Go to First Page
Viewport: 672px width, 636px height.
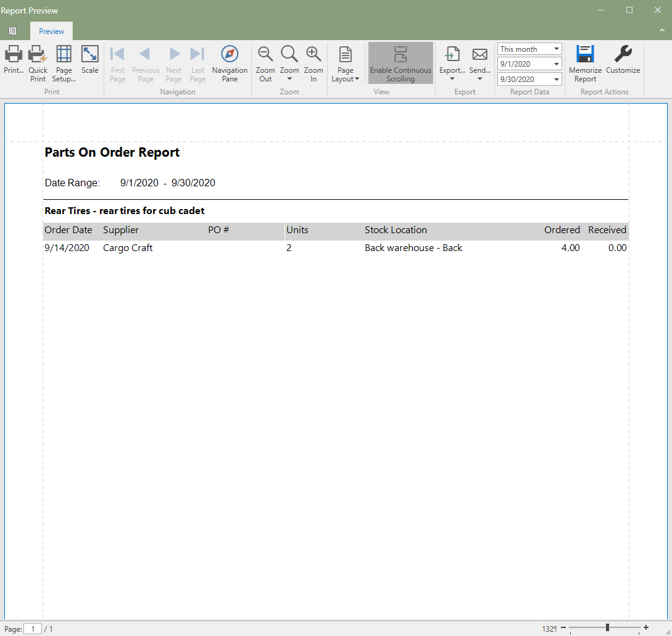(x=117, y=64)
